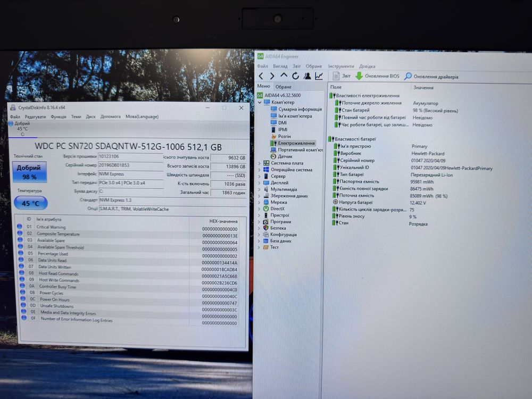532x399 pixels.
Task: Collapse the Комп'ютер tree node
Action: pos(260,102)
